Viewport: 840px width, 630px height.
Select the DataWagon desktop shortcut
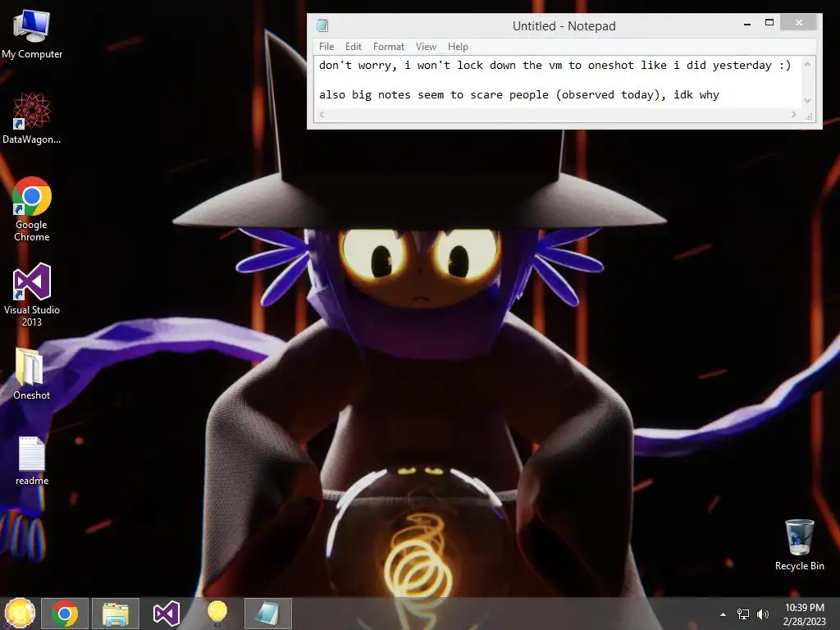tap(32, 118)
